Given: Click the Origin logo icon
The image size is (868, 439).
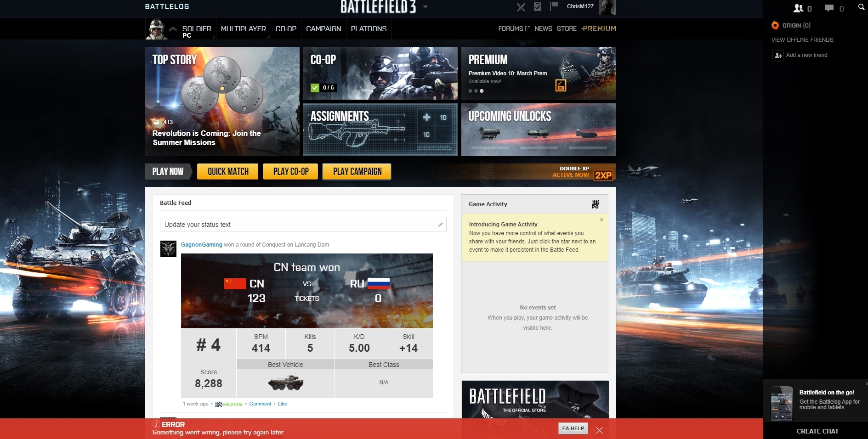Looking at the screenshot, I should [x=775, y=25].
